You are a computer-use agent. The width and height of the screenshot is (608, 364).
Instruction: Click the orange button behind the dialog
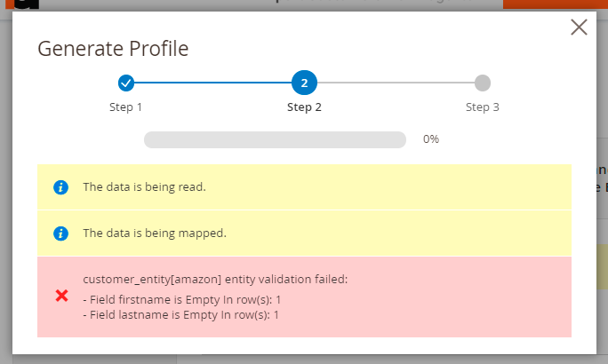555,4
